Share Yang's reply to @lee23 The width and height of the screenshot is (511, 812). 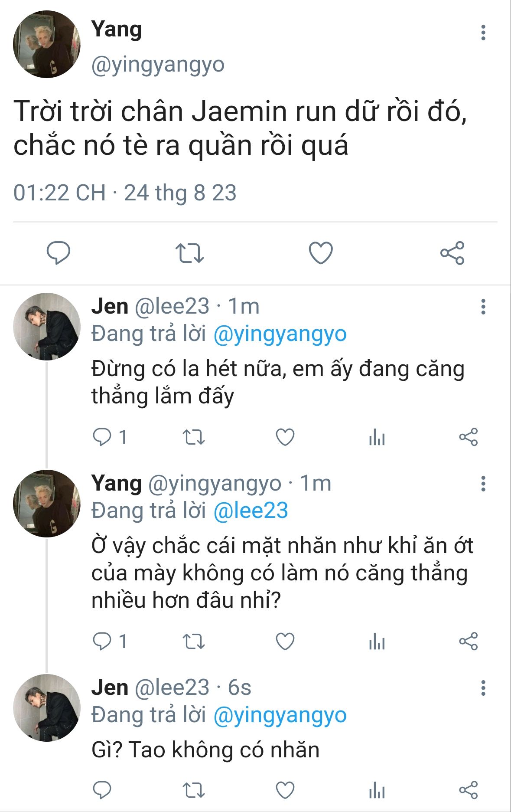coord(468,642)
